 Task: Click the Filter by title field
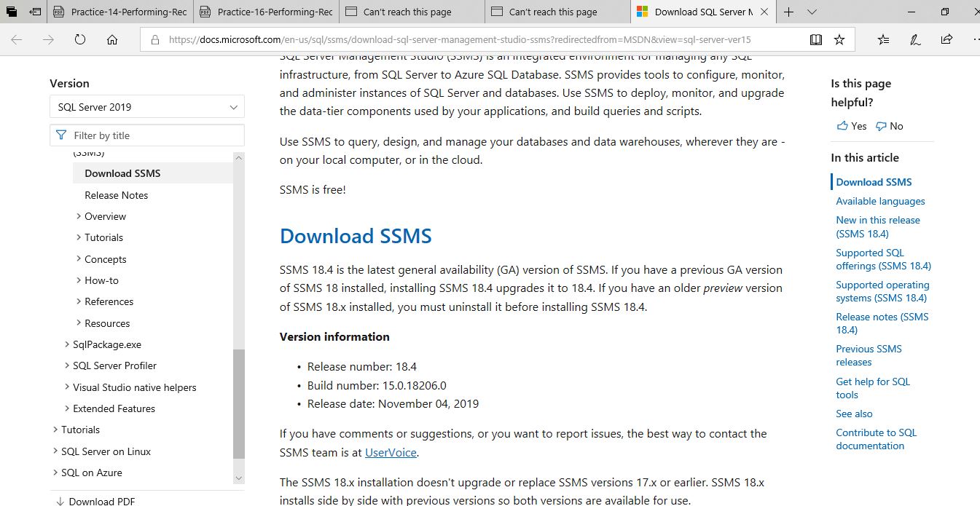coord(147,135)
